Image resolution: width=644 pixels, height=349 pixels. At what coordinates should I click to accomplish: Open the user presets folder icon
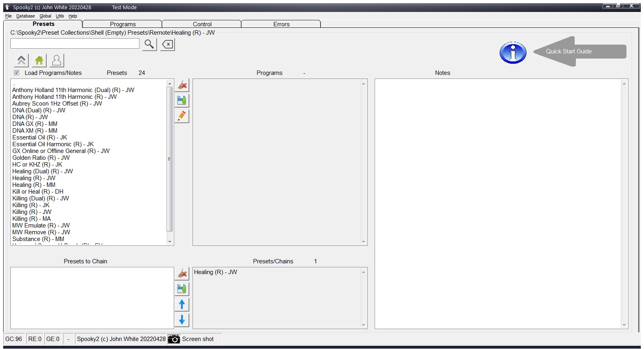tap(57, 60)
